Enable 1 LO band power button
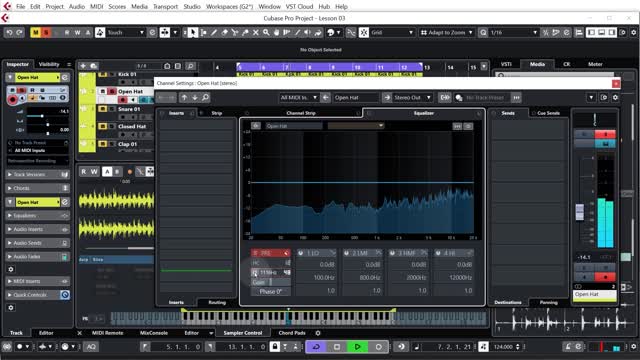The width and height of the screenshot is (640, 360). click(300, 253)
